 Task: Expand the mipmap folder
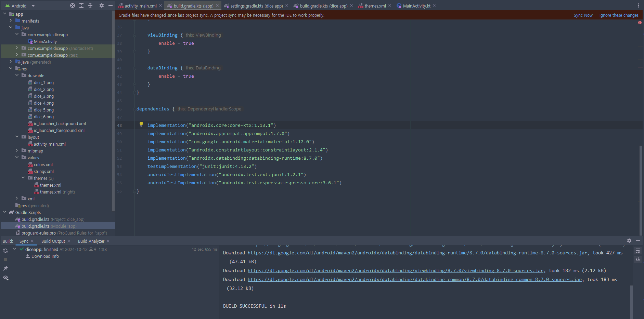click(x=17, y=150)
